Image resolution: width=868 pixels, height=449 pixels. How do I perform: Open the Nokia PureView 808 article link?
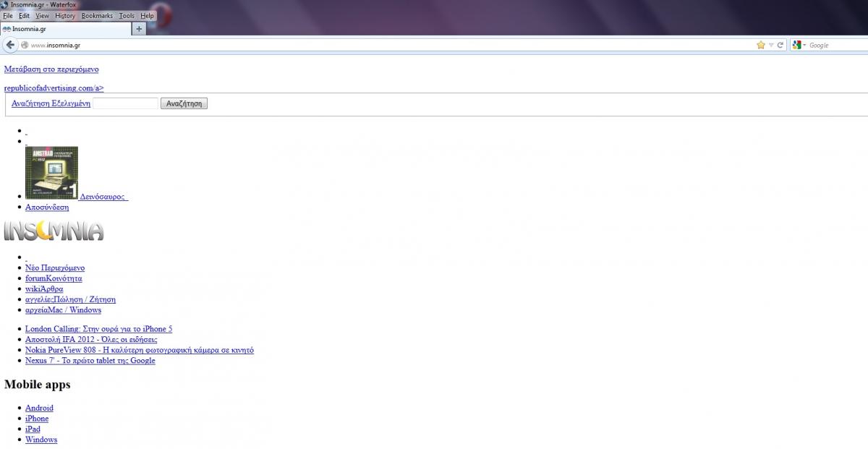click(x=140, y=350)
